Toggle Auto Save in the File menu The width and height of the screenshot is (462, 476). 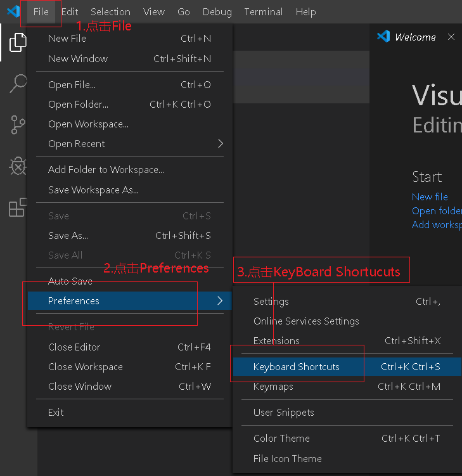click(x=70, y=281)
